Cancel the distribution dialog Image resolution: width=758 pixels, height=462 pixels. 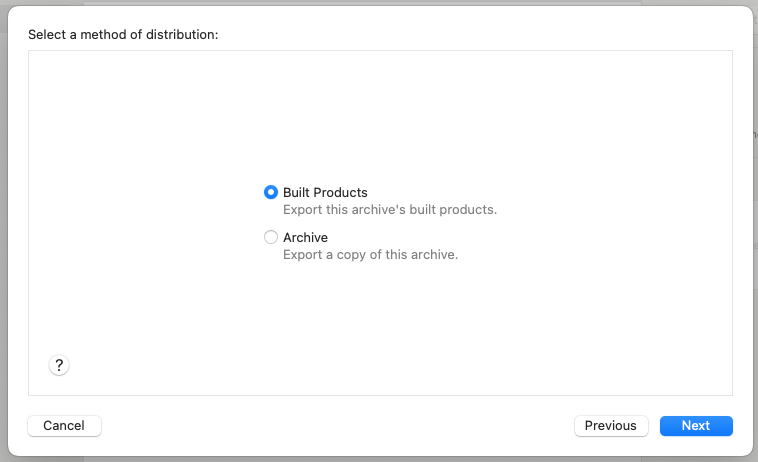point(64,426)
